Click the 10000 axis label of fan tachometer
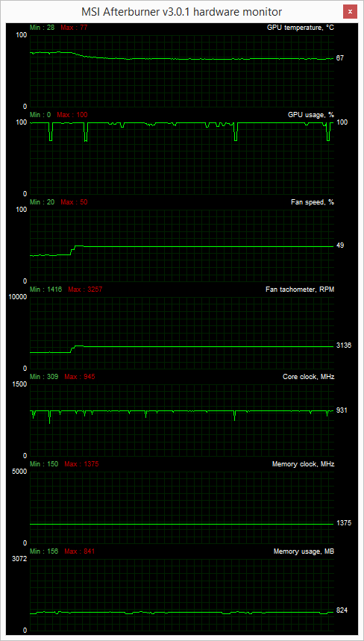 click(18, 297)
